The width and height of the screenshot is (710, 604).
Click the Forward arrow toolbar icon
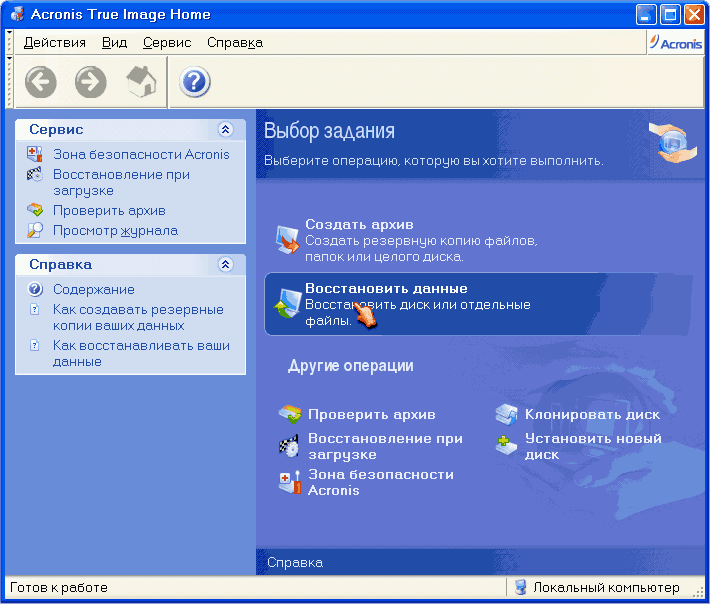pos(91,82)
